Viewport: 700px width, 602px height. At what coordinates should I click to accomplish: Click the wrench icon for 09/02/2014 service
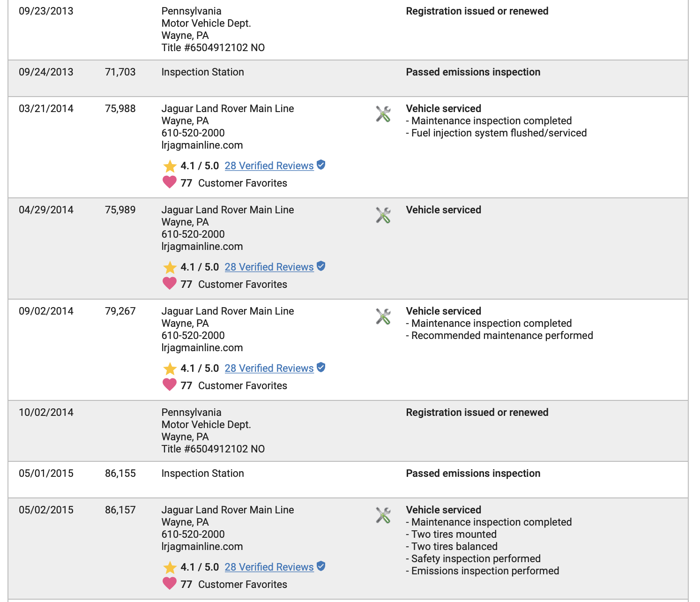383,316
